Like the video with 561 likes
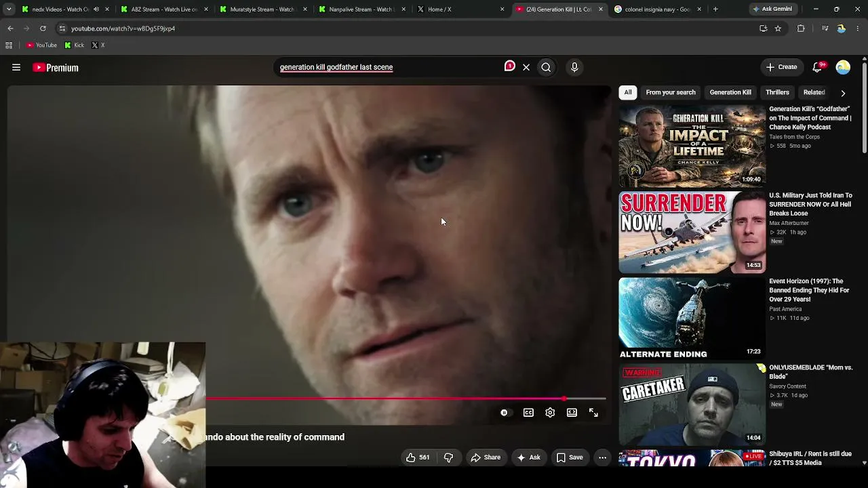 (x=418, y=457)
